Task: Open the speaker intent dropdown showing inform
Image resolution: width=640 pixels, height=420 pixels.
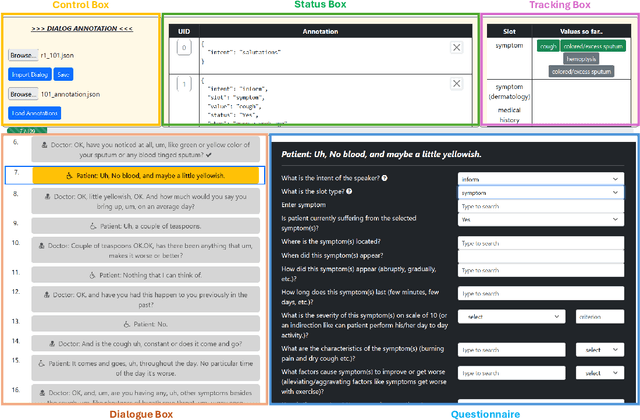Action: coord(541,178)
